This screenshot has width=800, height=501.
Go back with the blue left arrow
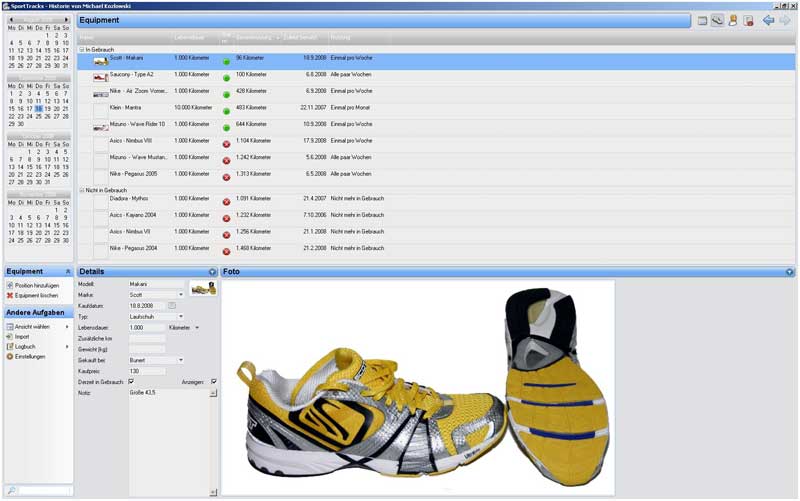point(768,20)
